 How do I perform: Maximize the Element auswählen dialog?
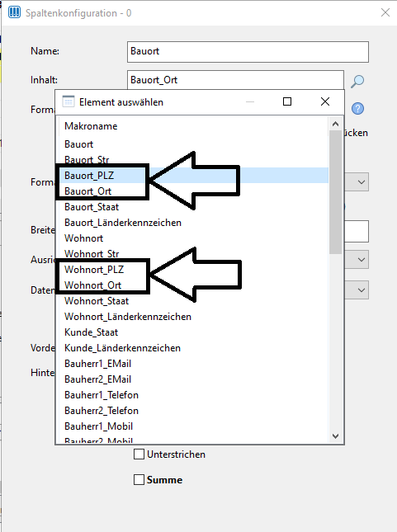[287, 101]
